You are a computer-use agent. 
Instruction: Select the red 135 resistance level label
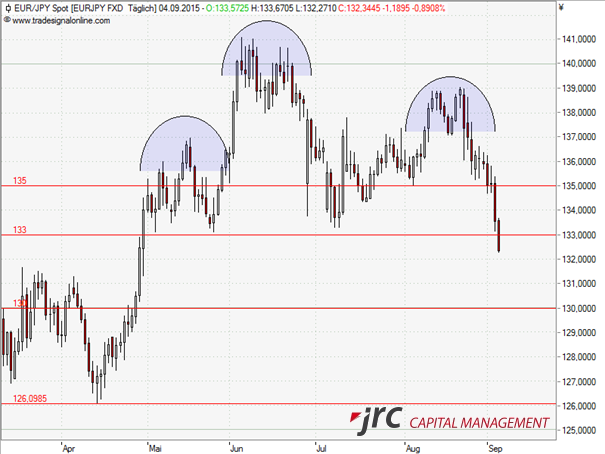point(19,181)
